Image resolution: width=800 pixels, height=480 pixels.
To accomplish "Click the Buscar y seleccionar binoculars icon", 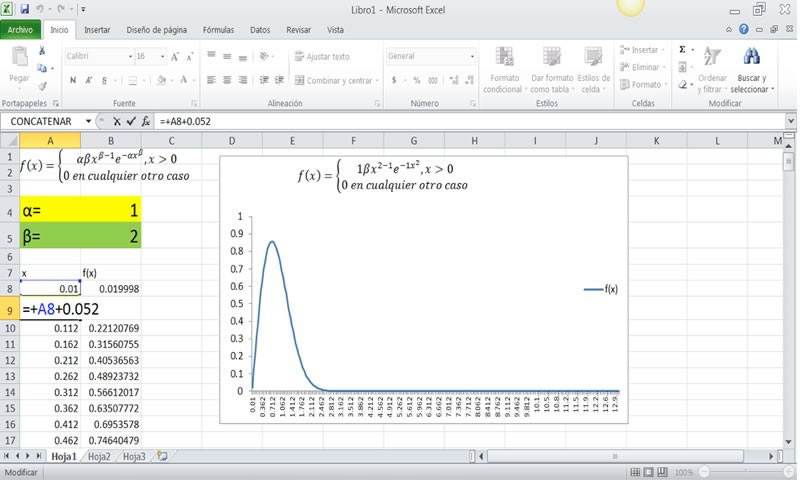I will pyautogui.click(x=750, y=57).
